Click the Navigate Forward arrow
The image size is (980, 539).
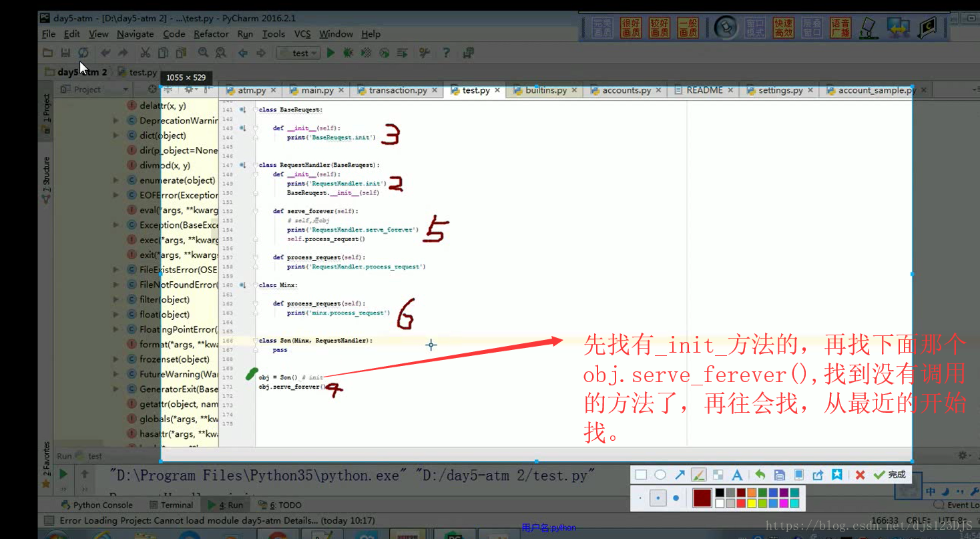pos(261,53)
